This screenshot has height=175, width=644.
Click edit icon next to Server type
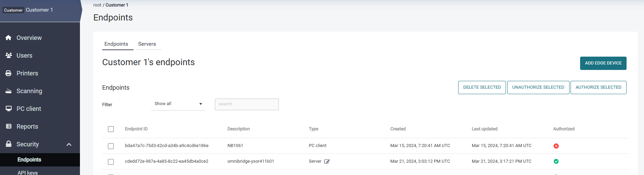point(327,161)
